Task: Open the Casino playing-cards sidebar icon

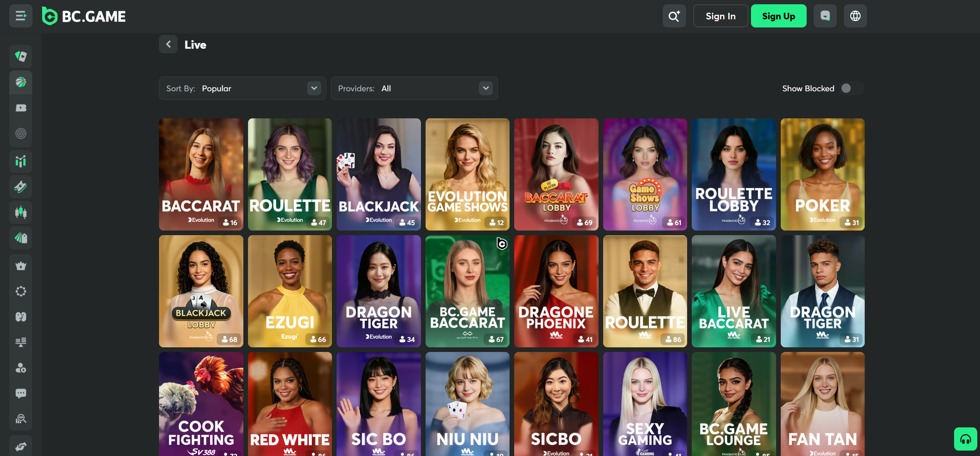Action: point(21,56)
